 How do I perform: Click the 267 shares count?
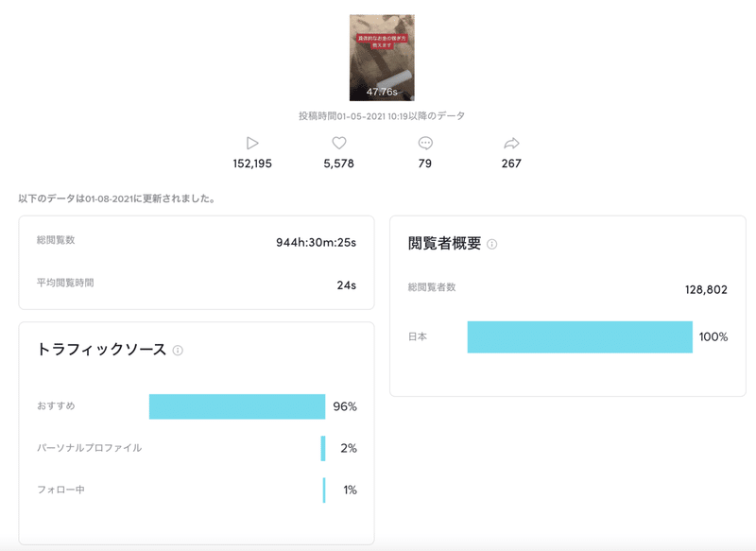pyautogui.click(x=511, y=164)
